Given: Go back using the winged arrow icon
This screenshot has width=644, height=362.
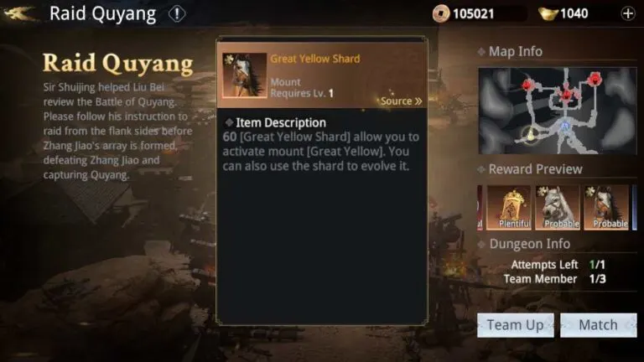Looking at the screenshot, I should click(x=18, y=13).
